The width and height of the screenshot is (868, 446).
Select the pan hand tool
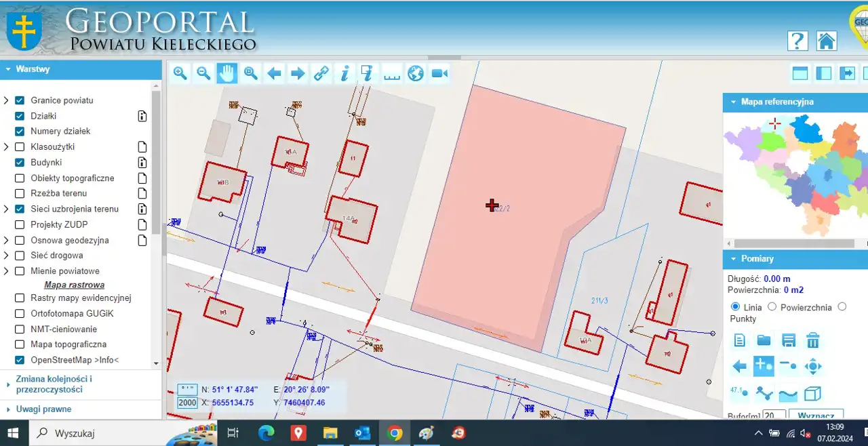click(x=226, y=73)
